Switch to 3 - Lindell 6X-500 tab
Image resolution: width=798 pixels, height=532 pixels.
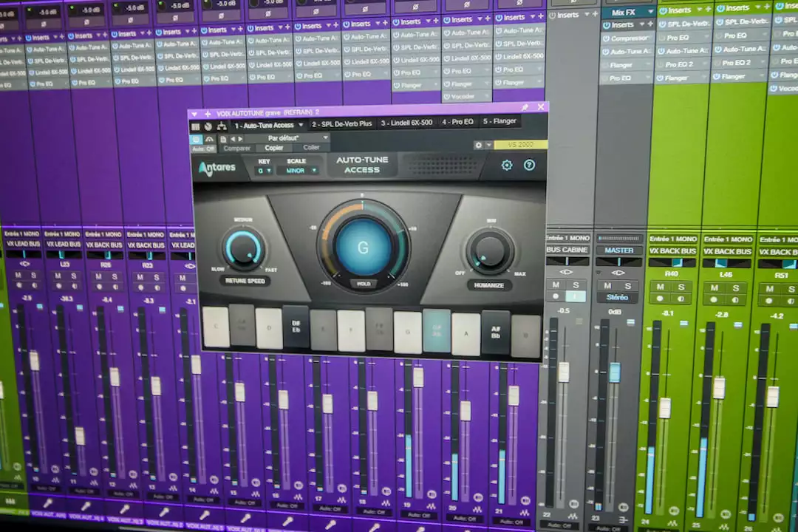pyautogui.click(x=406, y=123)
